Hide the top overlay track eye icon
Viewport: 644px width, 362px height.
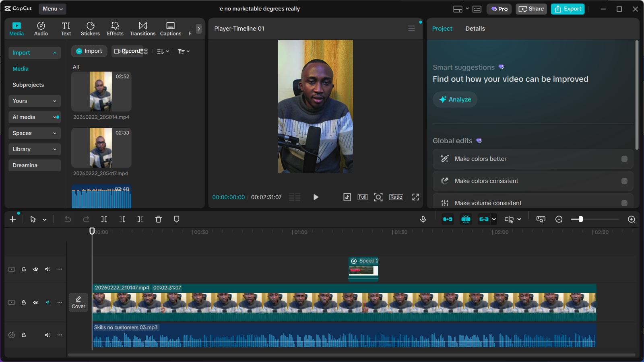click(36, 269)
